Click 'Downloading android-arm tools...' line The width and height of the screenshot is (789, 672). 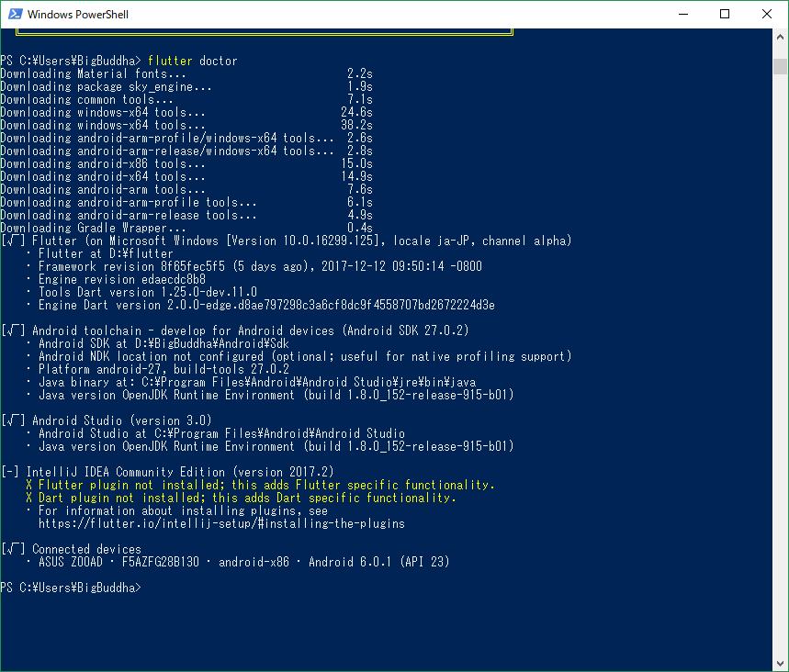tap(186, 190)
